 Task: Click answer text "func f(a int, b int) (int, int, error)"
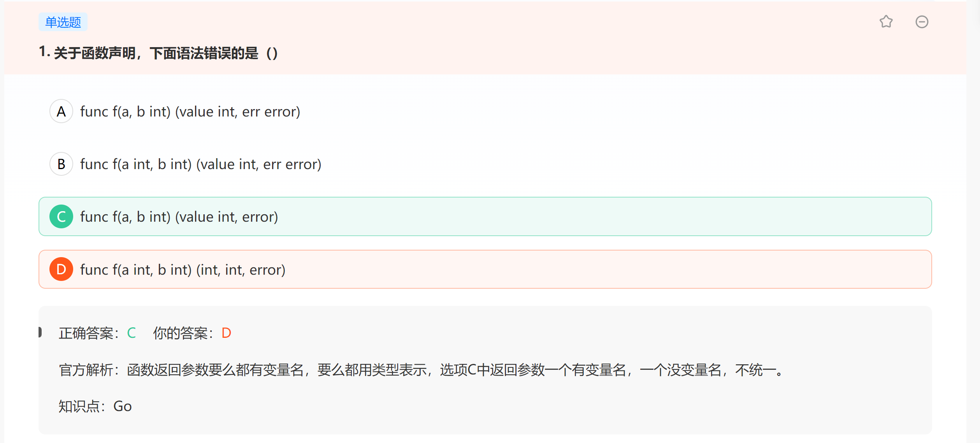coord(183,270)
